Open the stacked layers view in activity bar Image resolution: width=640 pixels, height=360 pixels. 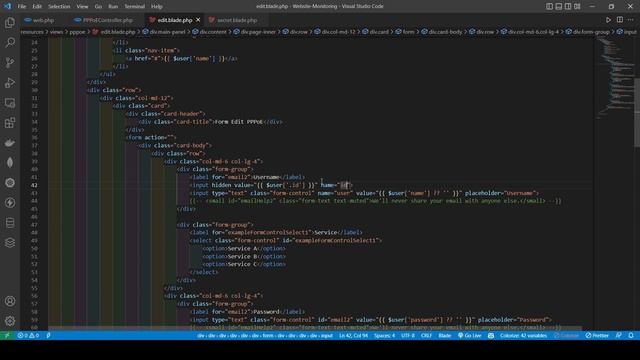(x=10, y=243)
